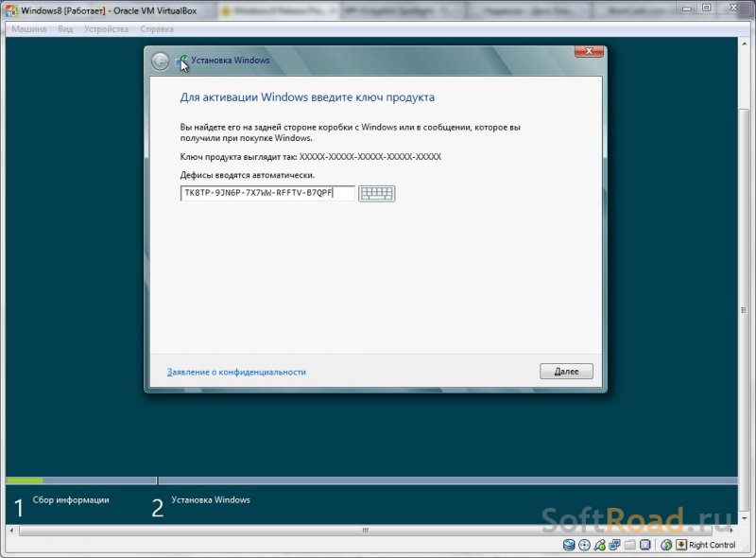
Task: Click the virtualization features chip status icon
Action: click(x=645, y=545)
